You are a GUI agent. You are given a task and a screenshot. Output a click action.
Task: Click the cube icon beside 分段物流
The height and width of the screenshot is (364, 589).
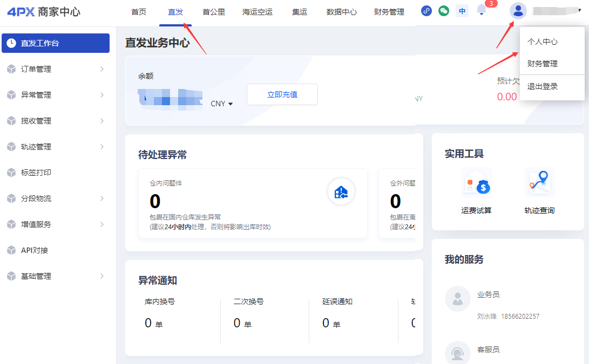click(11, 198)
